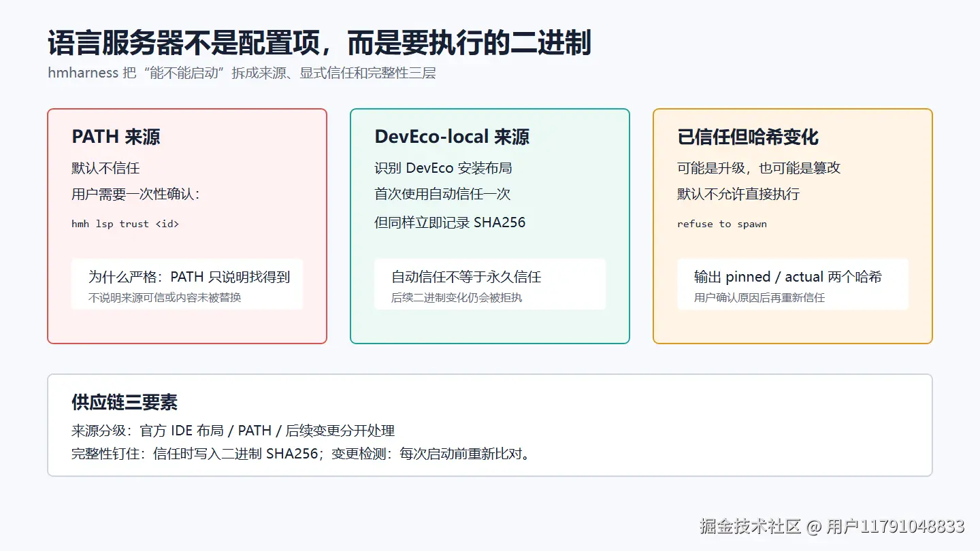
Task: Click the text 可能是升级,也可能是篡改
Action: [759, 168]
